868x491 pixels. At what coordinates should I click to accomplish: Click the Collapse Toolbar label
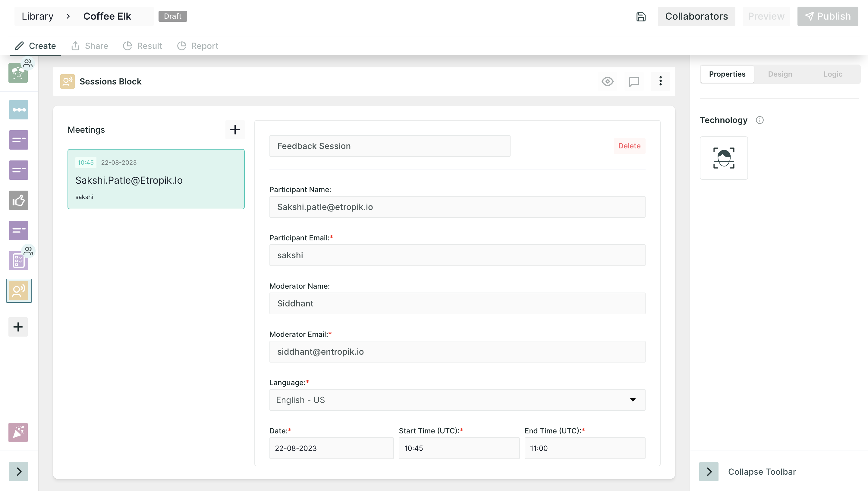[762, 471]
